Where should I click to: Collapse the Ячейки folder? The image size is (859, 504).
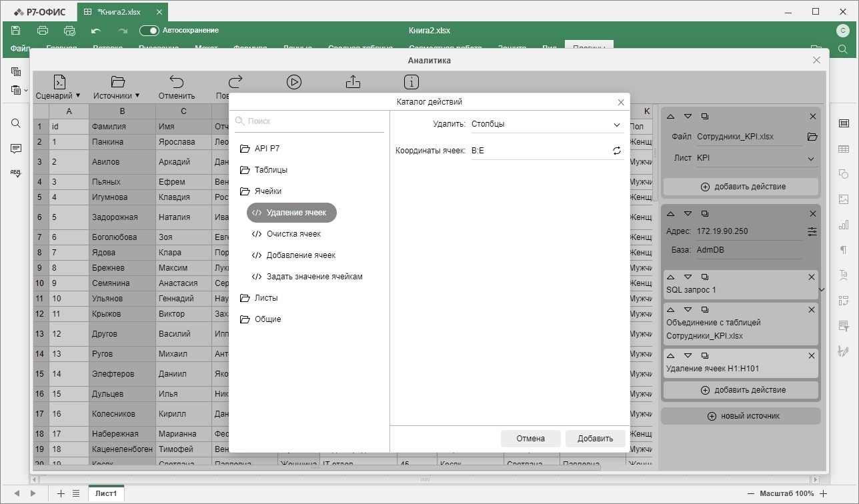click(x=260, y=191)
